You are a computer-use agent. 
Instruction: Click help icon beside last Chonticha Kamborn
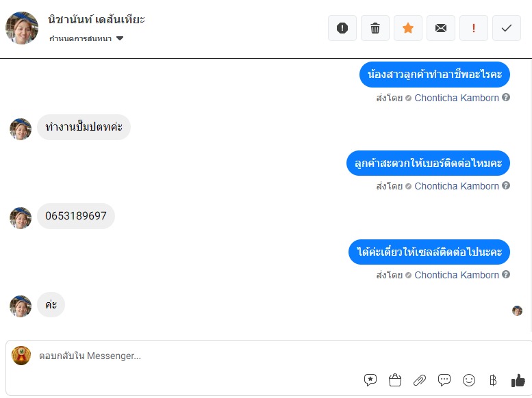tap(506, 275)
